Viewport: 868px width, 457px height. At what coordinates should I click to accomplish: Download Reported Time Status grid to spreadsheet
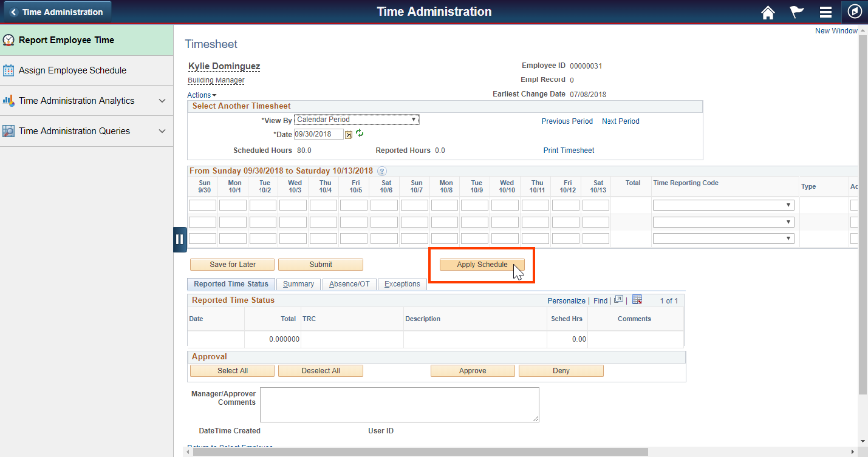[637, 299]
